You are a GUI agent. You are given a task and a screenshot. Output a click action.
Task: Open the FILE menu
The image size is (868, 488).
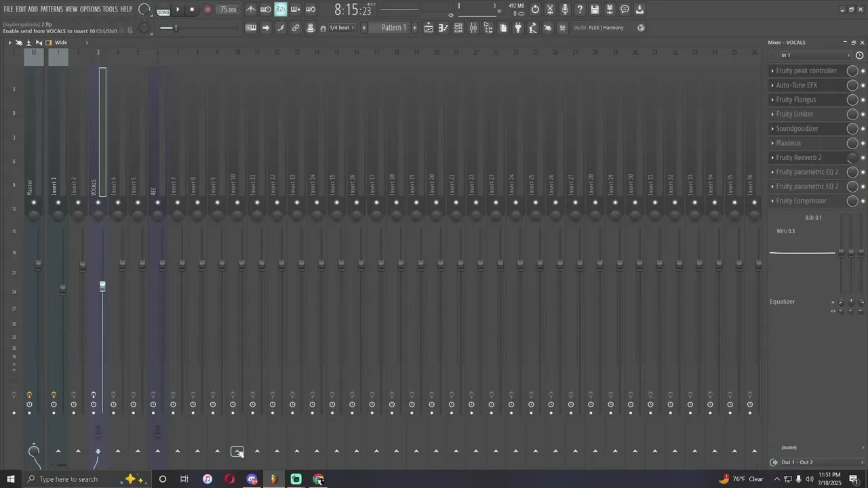click(x=9, y=9)
